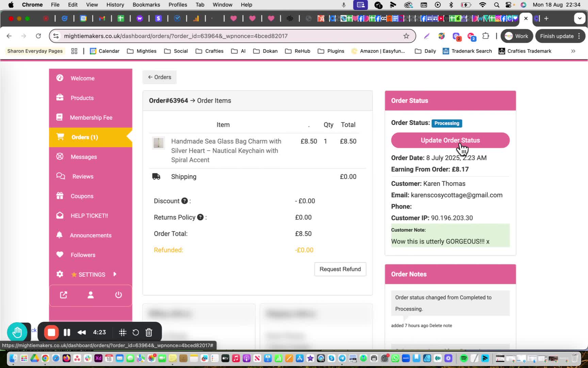
Task: Click the Returns Policy help question icon
Action: click(x=200, y=217)
